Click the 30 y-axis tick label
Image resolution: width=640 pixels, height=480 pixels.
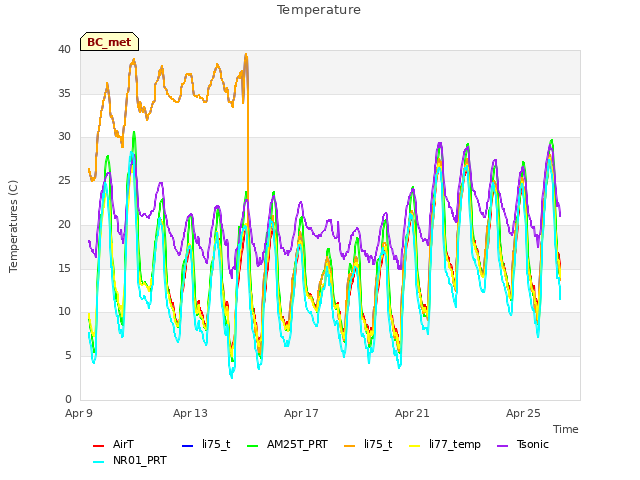click(64, 136)
